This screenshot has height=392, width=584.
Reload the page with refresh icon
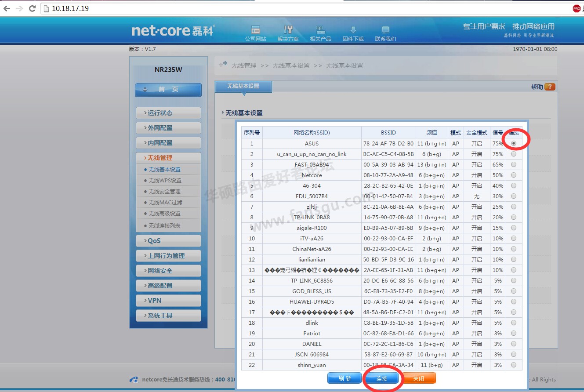tap(32, 8)
